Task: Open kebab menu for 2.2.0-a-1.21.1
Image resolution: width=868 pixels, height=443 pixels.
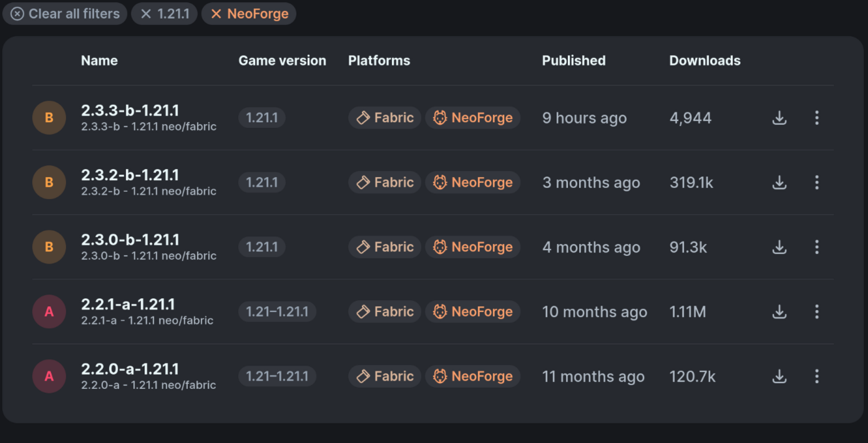Action: click(x=816, y=376)
